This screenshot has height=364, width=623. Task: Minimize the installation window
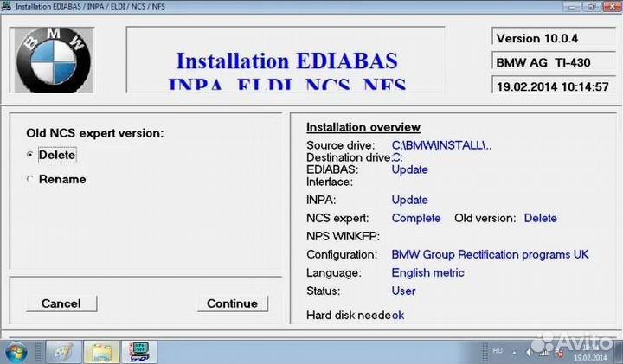[572, 6]
